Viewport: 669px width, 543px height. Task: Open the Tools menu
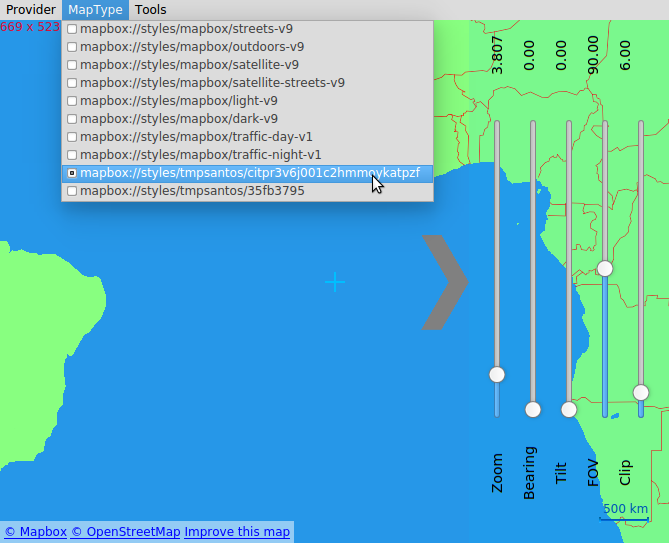coord(150,9)
